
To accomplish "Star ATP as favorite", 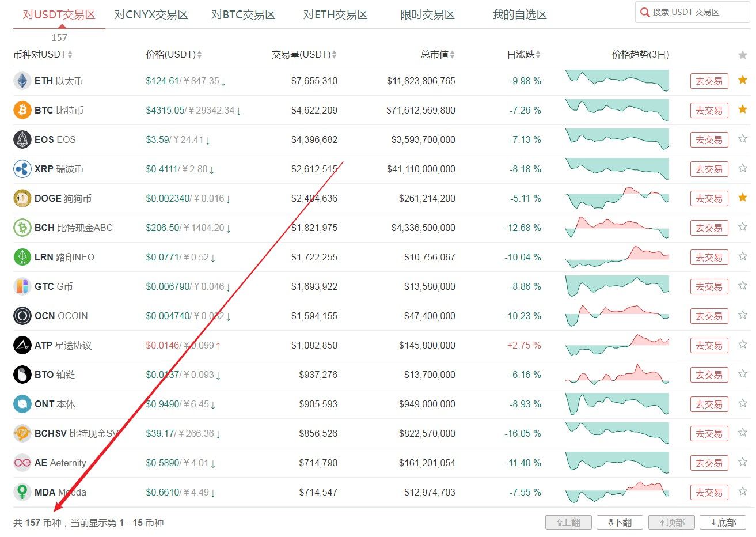I will [743, 345].
